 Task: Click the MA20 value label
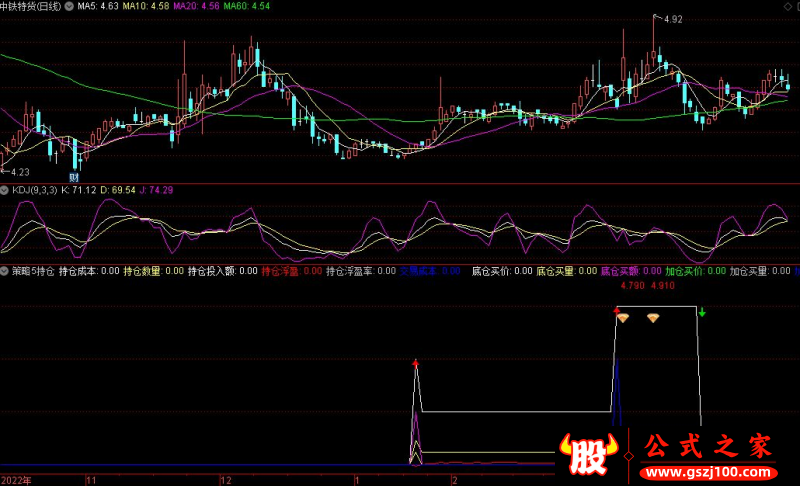[x=196, y=7]
